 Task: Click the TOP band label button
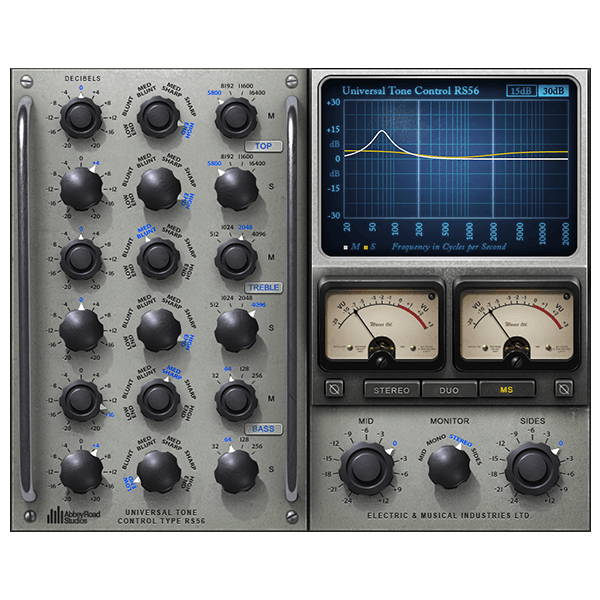263,146
